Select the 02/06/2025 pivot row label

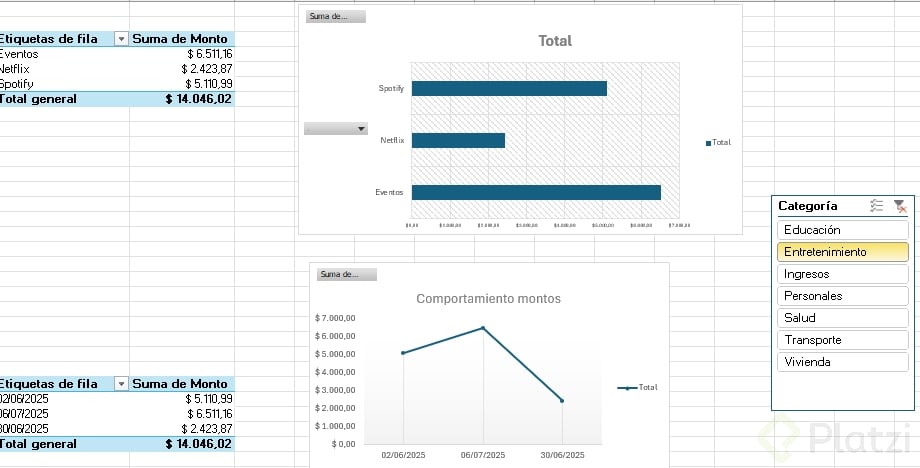click(65, 399)
